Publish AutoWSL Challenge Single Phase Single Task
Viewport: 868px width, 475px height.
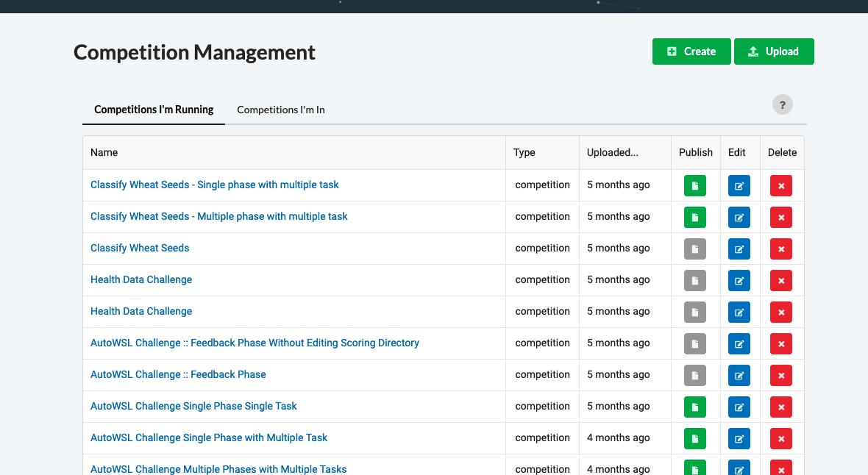click(x=694, y=407)
